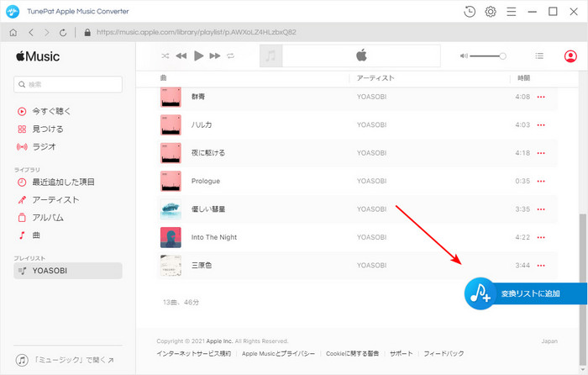Click the search field in sidebar

pos(68,84)
